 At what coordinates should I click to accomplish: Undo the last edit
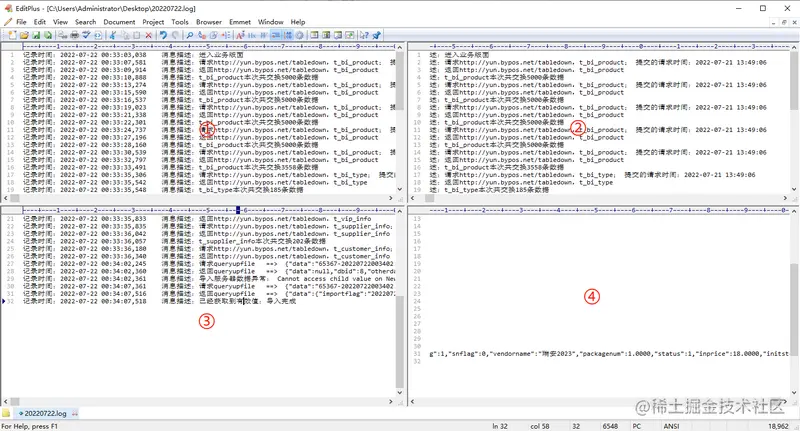163,35
